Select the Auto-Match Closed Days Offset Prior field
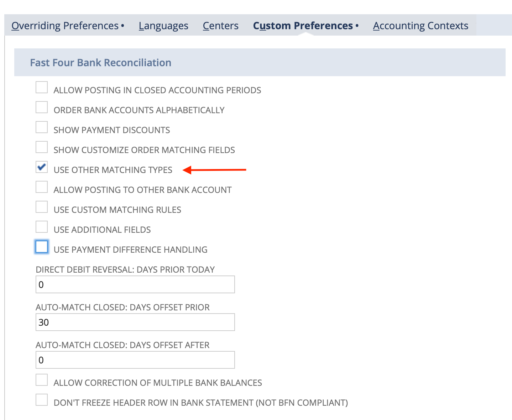This screenshot has width=512, height=420. (135, 322)
